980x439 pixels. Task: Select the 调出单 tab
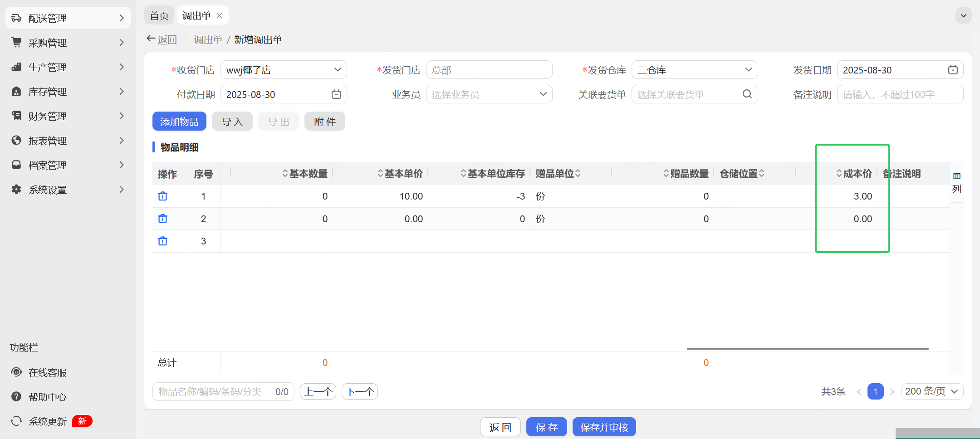196,16
